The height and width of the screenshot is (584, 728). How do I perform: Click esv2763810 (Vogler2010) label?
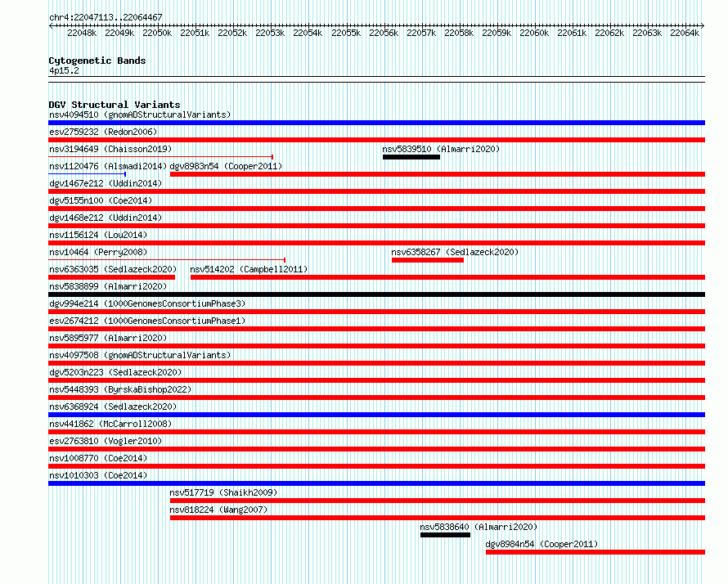[x=106, y=441]
